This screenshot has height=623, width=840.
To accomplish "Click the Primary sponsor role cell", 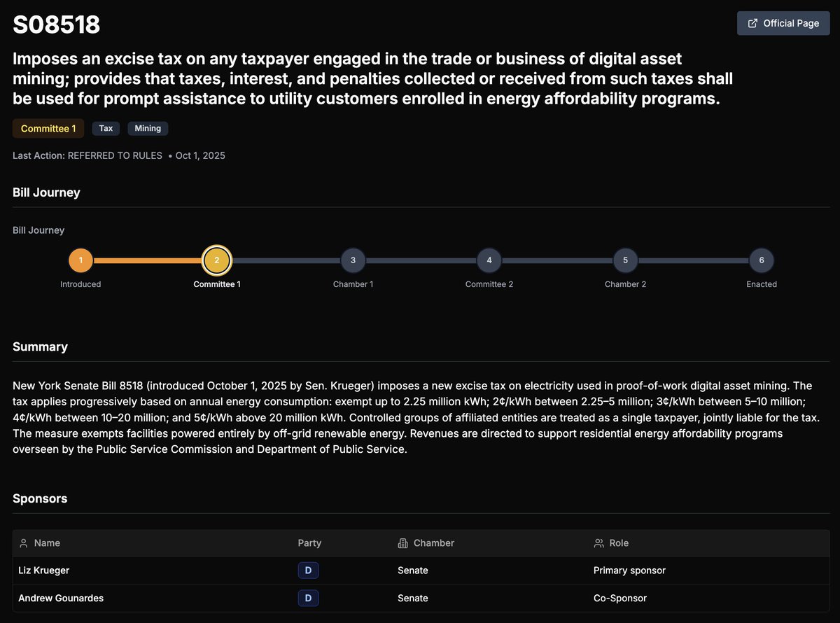I will [x=629, y=570].
